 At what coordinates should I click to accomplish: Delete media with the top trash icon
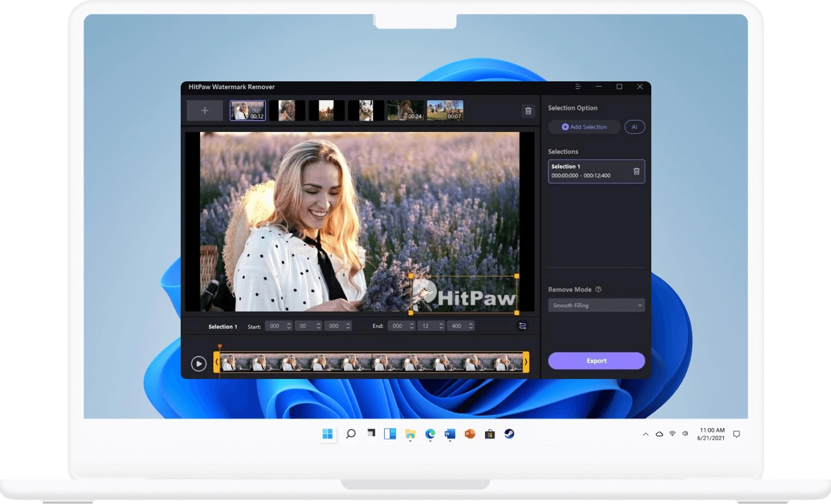pos(528,111)
